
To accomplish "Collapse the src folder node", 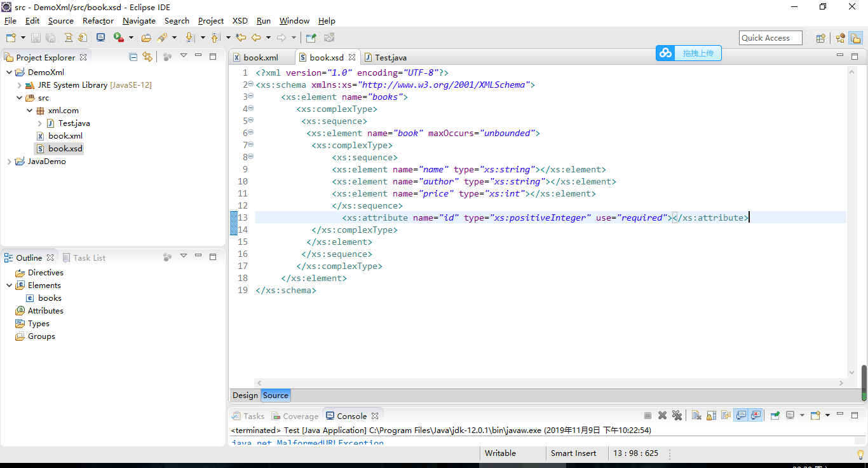I will (x=19, y=98).
